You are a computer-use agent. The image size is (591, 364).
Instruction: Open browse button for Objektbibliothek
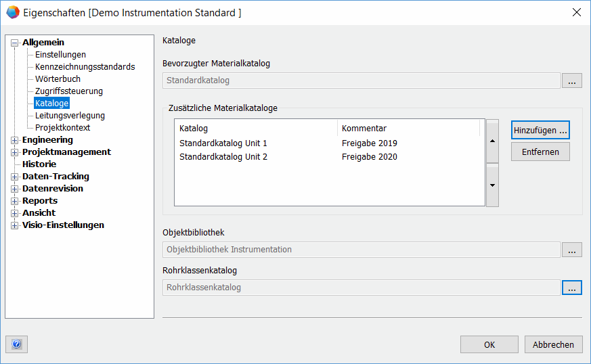(x=571, y=250)
